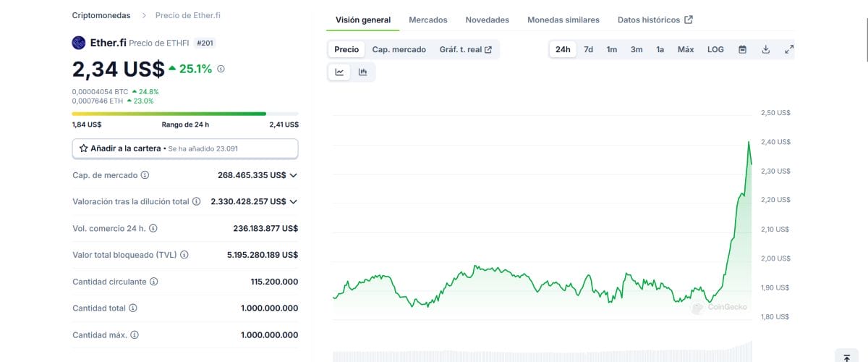Click the info icon beside Valor total bloqueado (TVL)
Viewport: 868px width, 362px height.
(184, 255)
